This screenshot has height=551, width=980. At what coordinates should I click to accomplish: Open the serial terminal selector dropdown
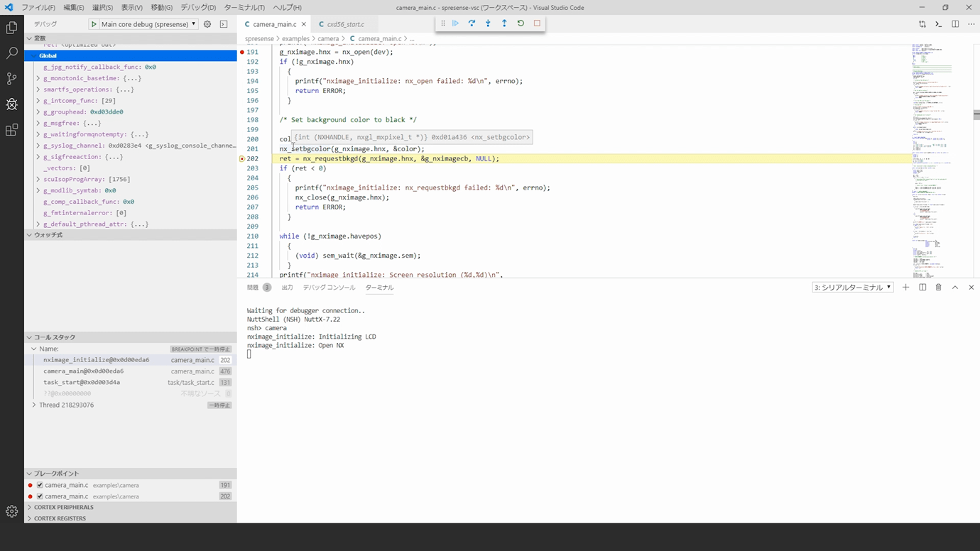[x=852, y=288]
